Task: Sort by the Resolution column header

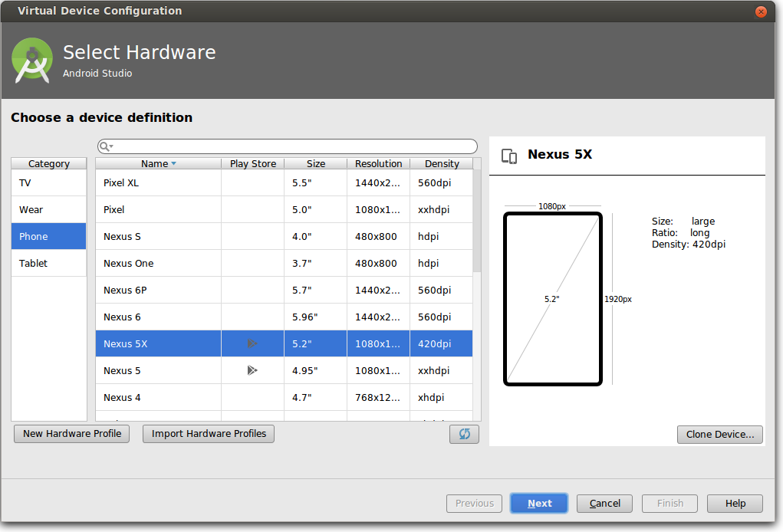Action: coord(379,164)
